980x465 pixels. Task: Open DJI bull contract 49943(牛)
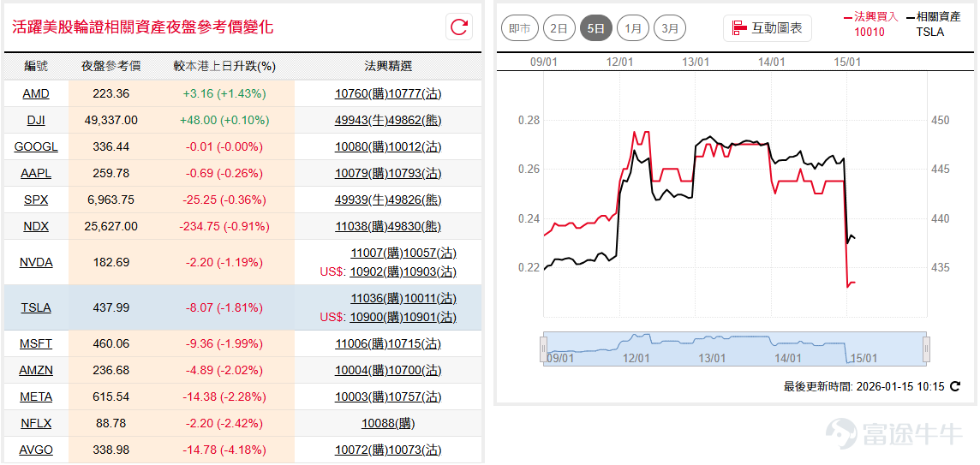(362, 120)
